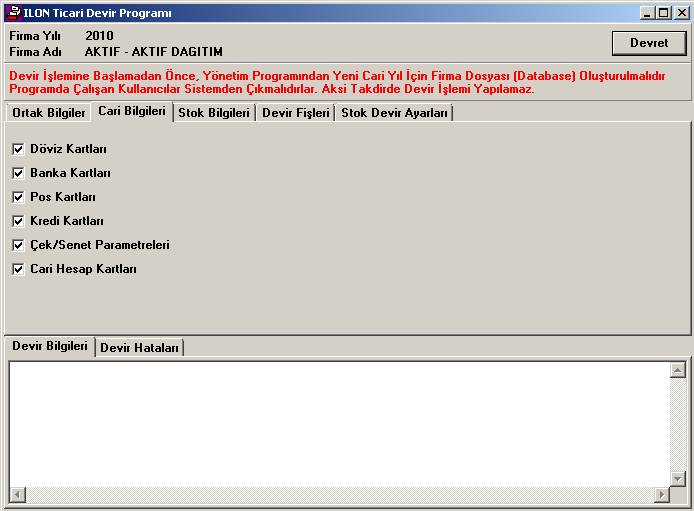The height and width of the screenshot is (511, 694).
Task: Uncheck the Döviz Kartları checkbox
Action: (x=18, y=149)
